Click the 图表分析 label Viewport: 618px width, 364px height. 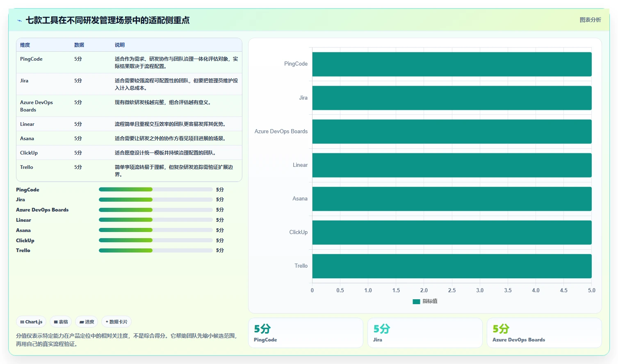[590, 20]
